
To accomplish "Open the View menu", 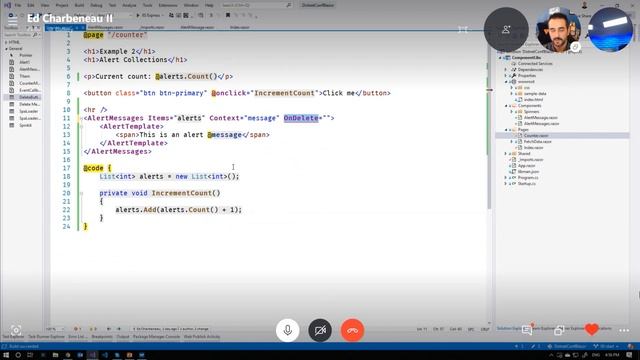I will (x=45, y=5).
